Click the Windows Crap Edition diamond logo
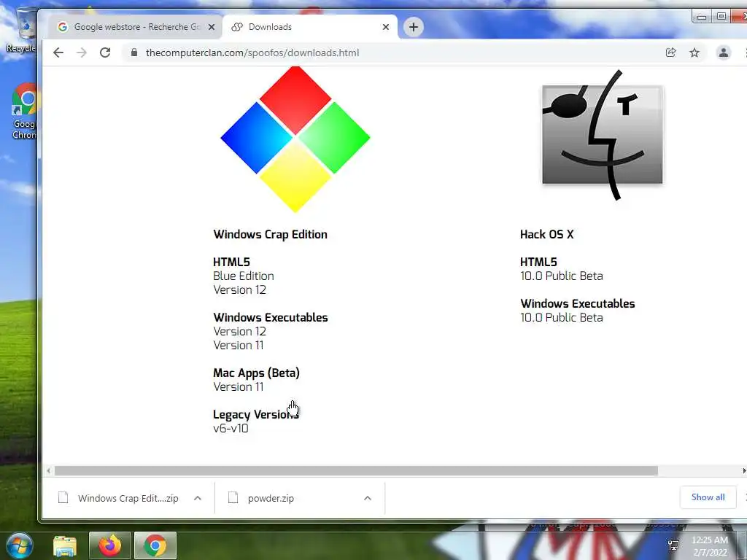The width and height of the screenshot is (747, 560). coord(295,139)
